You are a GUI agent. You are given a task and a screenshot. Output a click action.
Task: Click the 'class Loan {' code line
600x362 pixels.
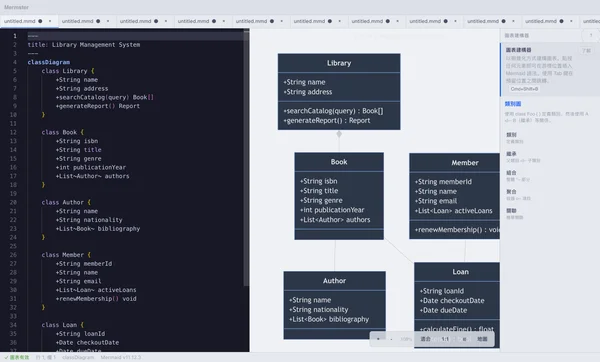(x=62, y=325)
